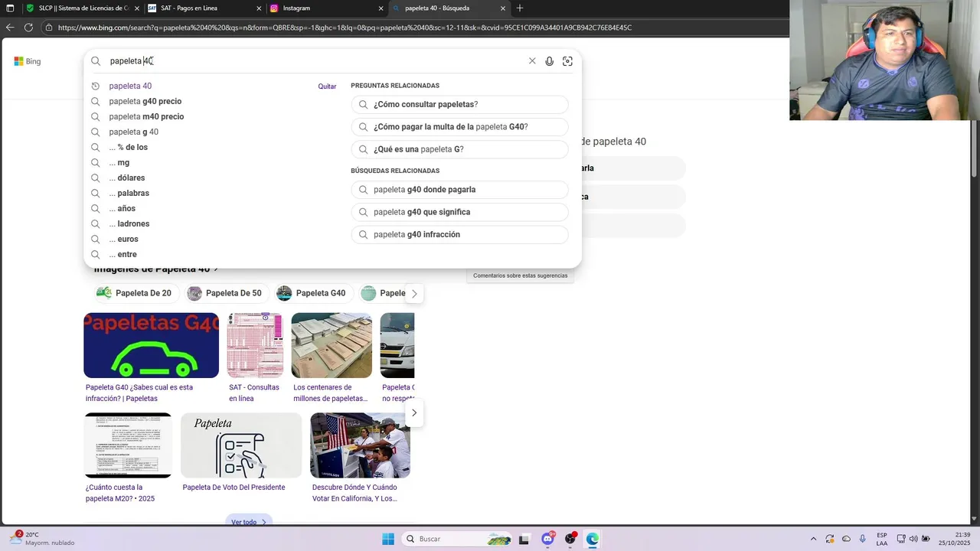This screenshot has height=551, width=980.
Task: Open Microsoft Edge on the taskbar
Action: coord(593,539)
